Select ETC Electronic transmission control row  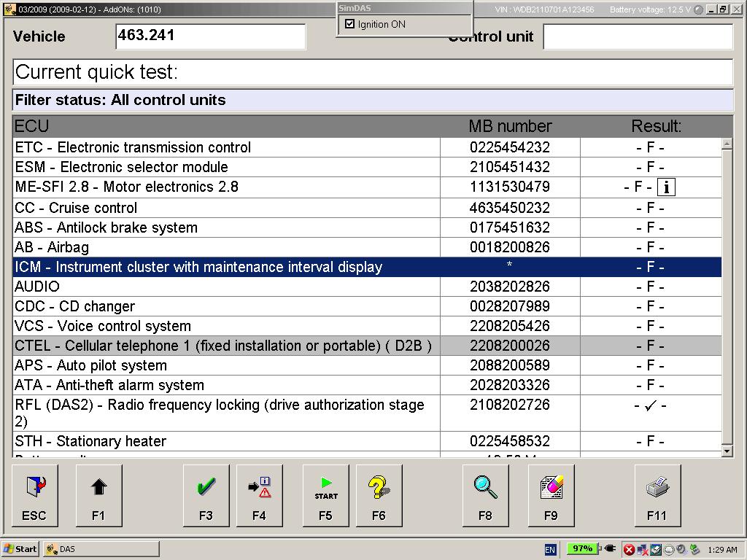point(226,147)
